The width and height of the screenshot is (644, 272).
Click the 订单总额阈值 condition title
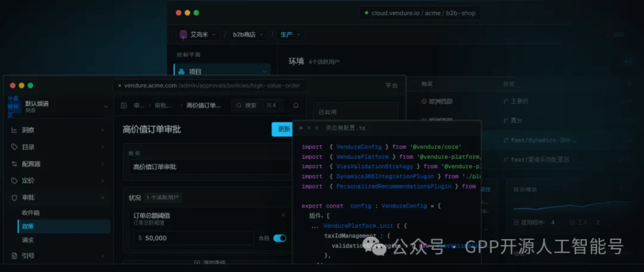(x=152, y=215)
